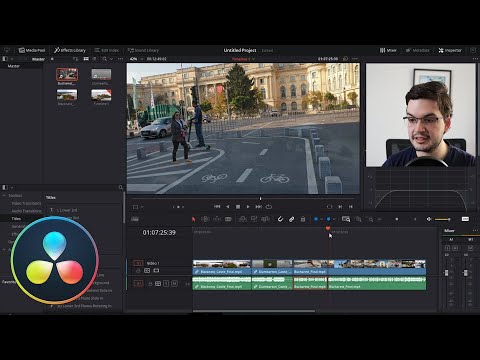480x360 pixels.
Task: Click the viewer scrubber playhead
Action: [x=260, y=199]
